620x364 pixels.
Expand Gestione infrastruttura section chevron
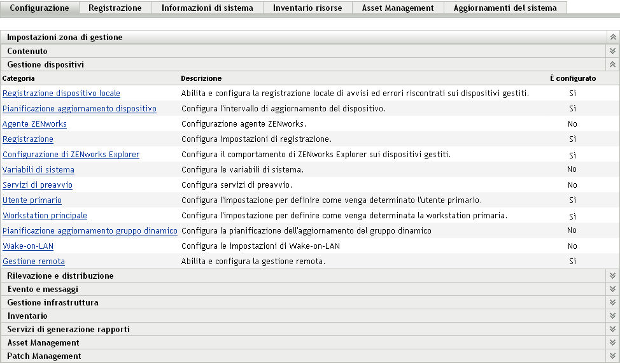coord(613,303)
